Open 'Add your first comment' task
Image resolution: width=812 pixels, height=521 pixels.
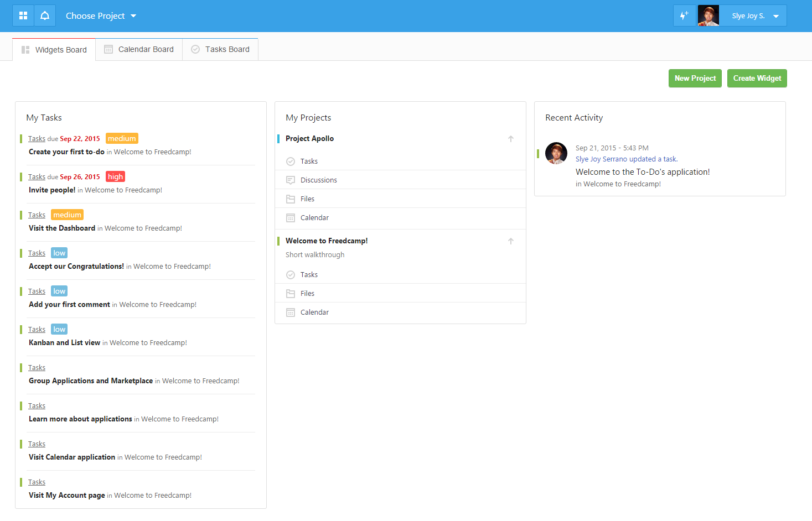pyautogui.click(x=69, y=305)
